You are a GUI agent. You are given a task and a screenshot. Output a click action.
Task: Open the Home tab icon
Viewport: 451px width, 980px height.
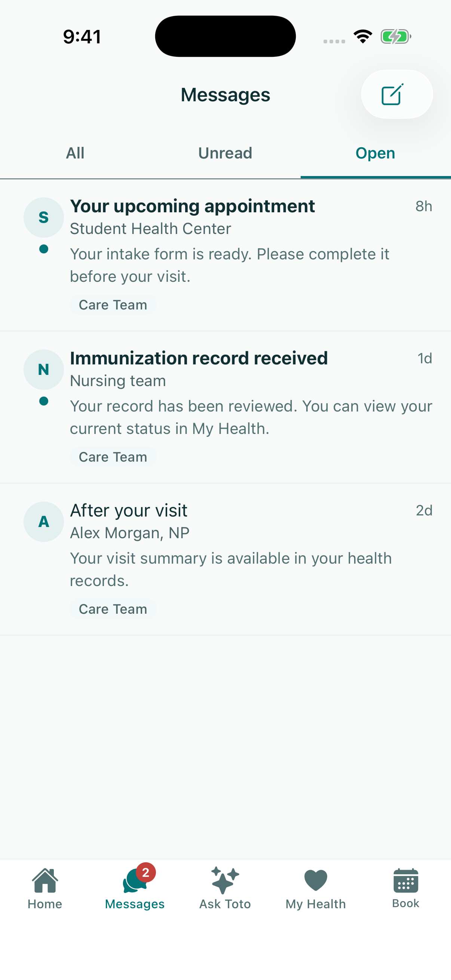45,880
